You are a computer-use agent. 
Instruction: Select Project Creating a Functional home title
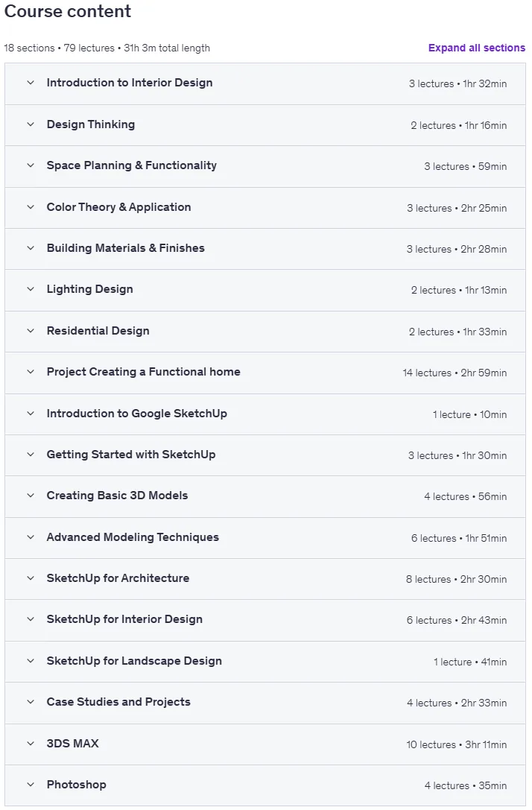pyautogui.click(x=144, y=372)
